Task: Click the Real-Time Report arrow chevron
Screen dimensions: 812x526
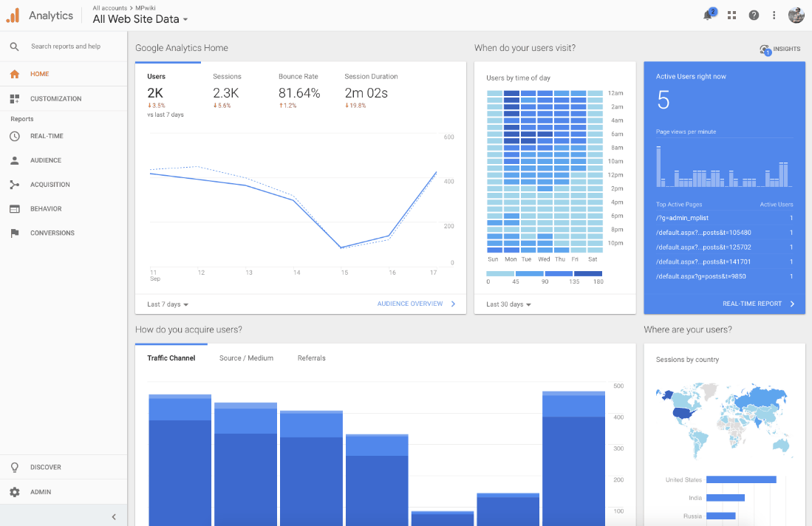Action: (x=792, y=304)
